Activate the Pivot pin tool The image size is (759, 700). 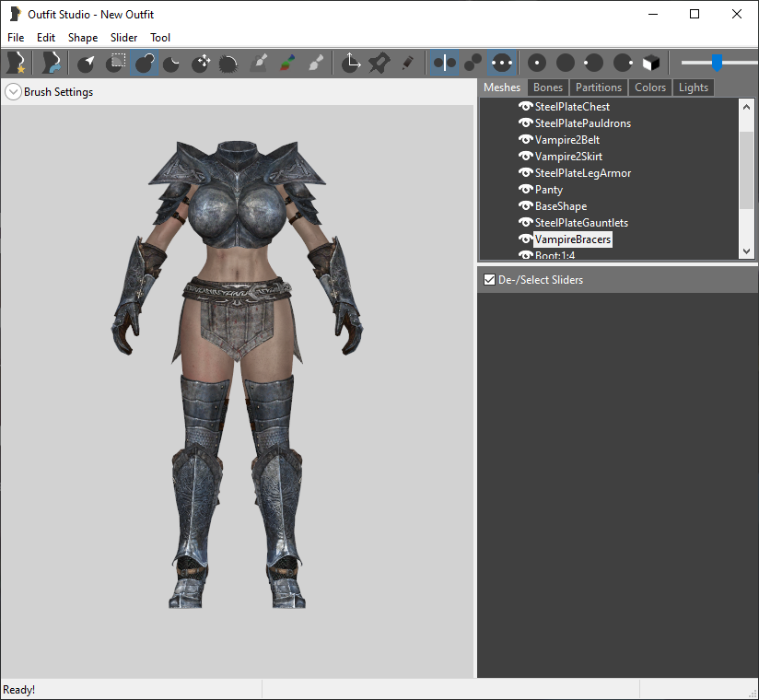click(x=379, y=63)
